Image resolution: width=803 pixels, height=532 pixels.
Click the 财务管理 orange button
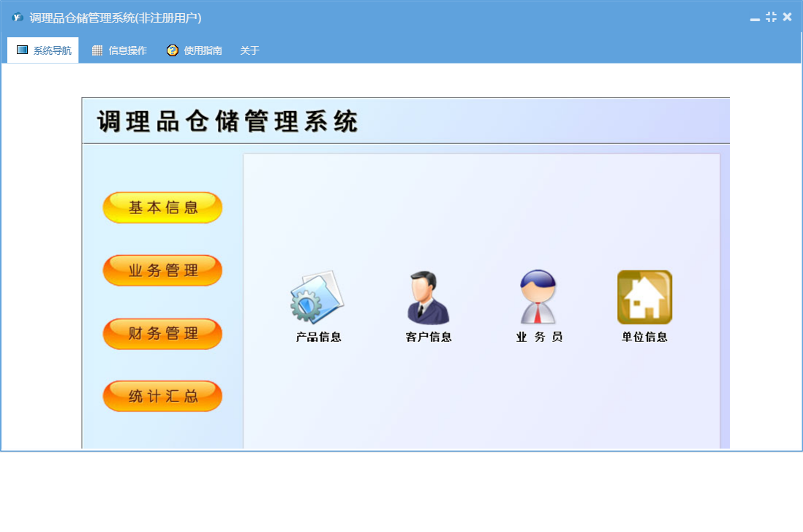tap(162, 333)
